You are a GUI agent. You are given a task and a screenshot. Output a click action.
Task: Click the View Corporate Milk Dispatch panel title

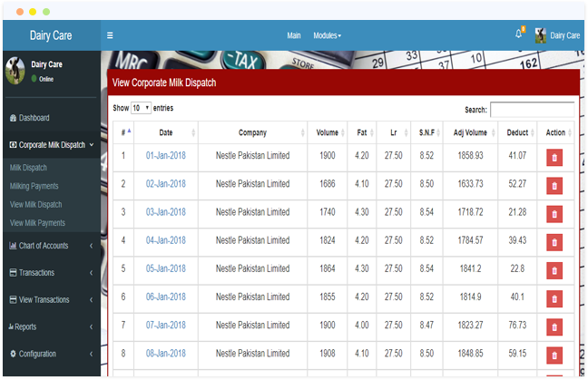pyautogui.click(x=164, y=83)
